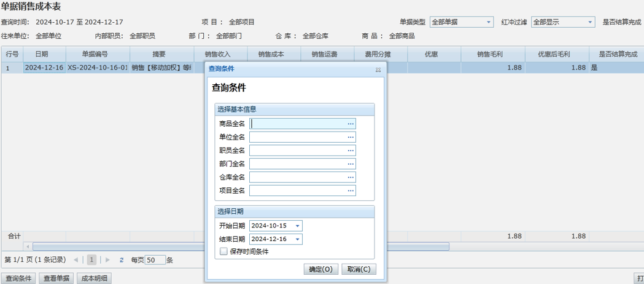The width and height of the screenshot is (644, 284).
Task: Open the 部门全名 ellipsis selector
Action: click(x=351, y=164)
